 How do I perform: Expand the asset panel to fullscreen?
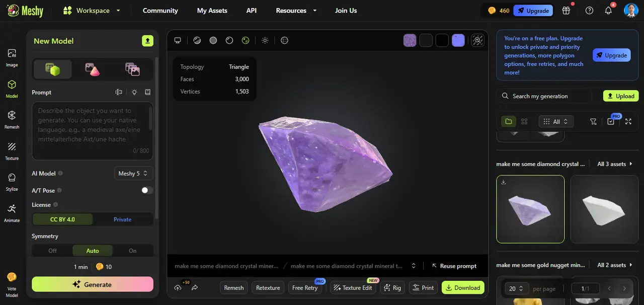[x=628, y=121]
